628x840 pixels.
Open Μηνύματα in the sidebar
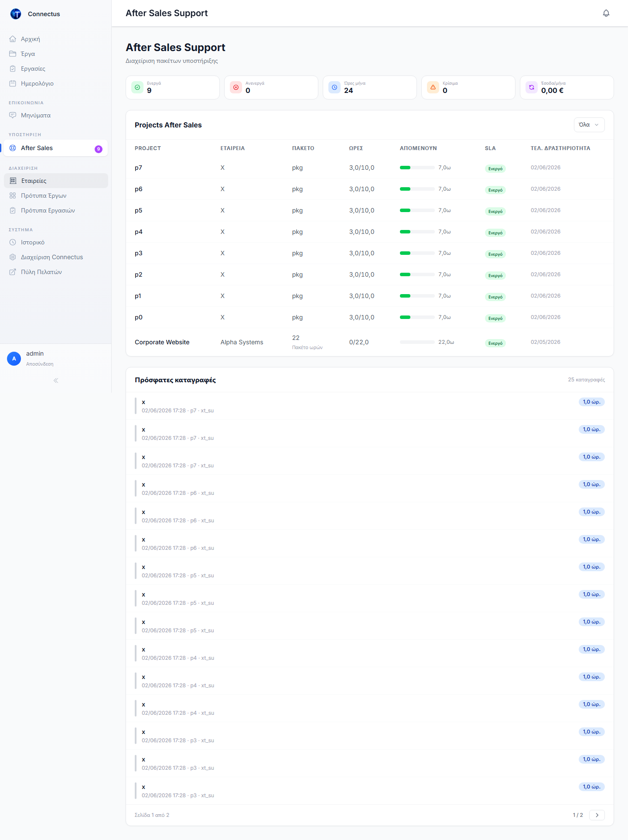pyautogui.click(x=56, y=115)
